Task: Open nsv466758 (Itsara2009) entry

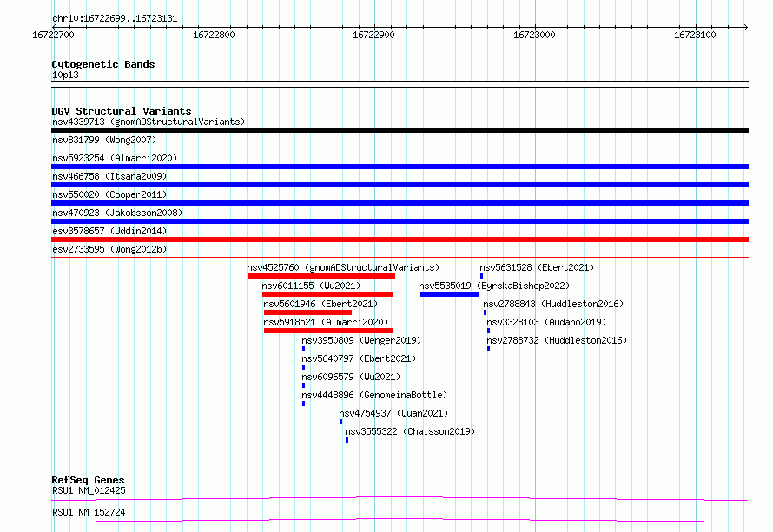Action: point(109,176)
